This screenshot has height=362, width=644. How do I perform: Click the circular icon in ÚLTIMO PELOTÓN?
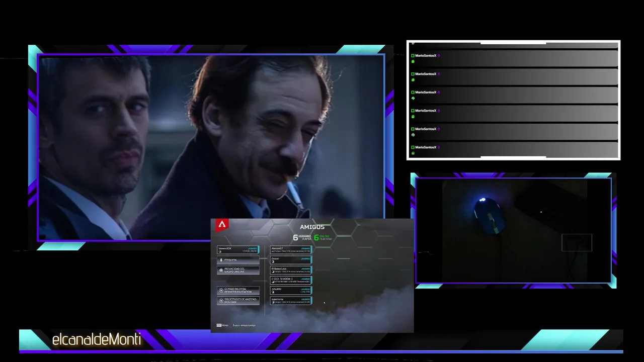[221, 291]
